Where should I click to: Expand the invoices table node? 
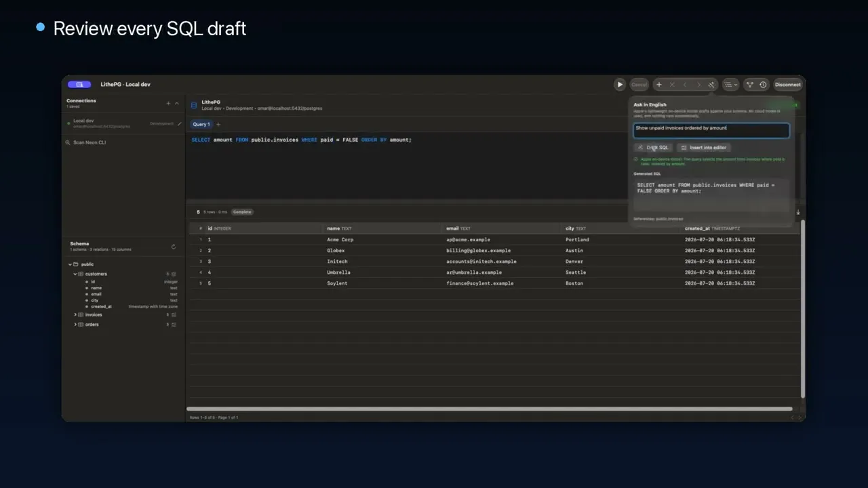click(x=75, y=314)
